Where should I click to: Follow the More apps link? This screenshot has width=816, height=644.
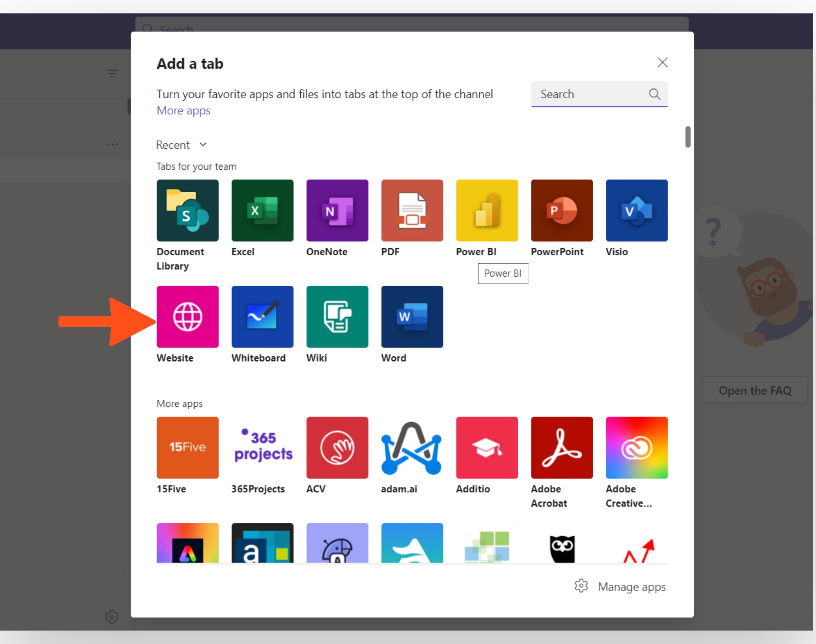click(184, 111)
